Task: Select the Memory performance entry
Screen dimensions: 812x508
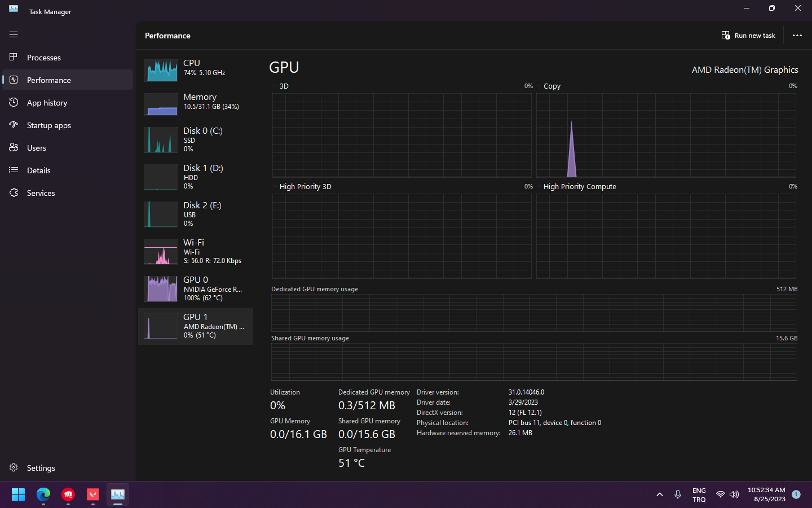Action: 196,103
